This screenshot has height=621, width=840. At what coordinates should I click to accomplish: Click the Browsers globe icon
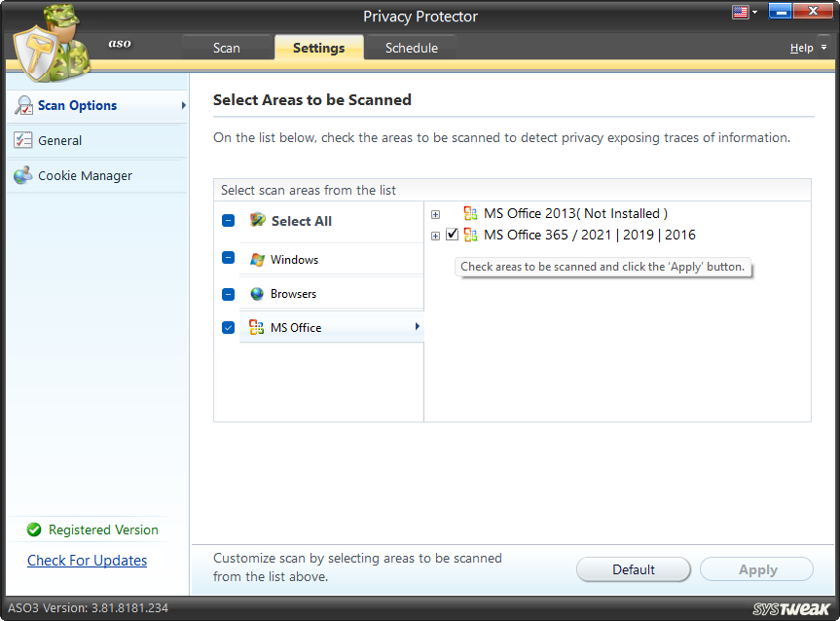[x=257, y=292]
